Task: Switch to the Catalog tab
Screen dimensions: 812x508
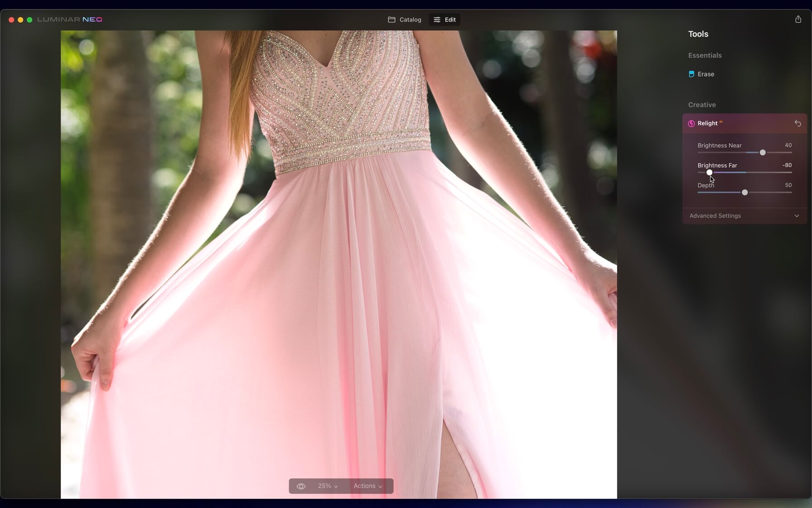Action: 405,20
